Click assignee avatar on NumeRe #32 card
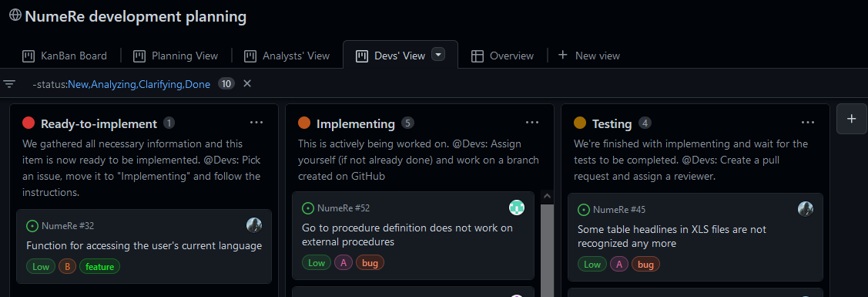This screenshot has width=868, height=297. 254,225
